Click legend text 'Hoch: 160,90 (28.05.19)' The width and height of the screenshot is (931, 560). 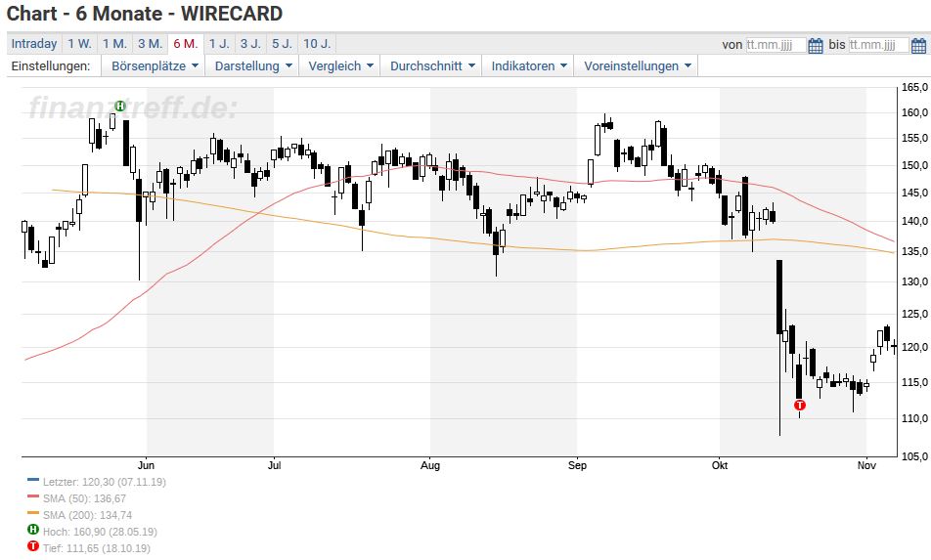pyautogui.click(x=100, y=532)
